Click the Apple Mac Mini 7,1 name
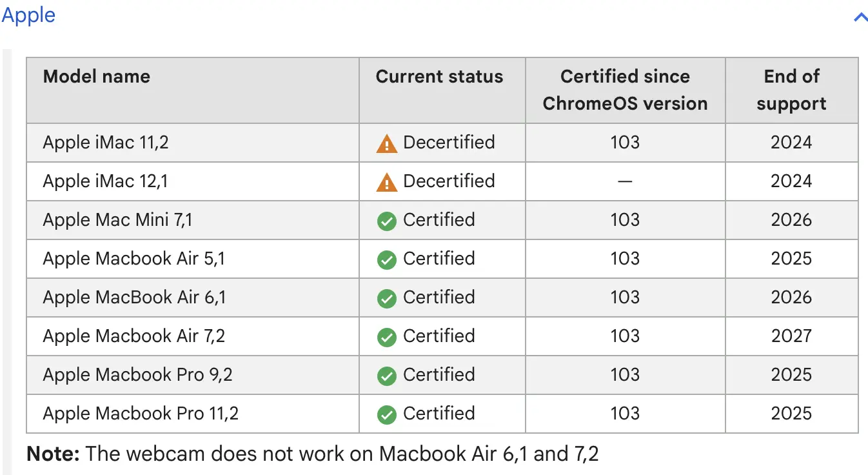The width and height of the screenshot is (868, 475). click(117, 220)
